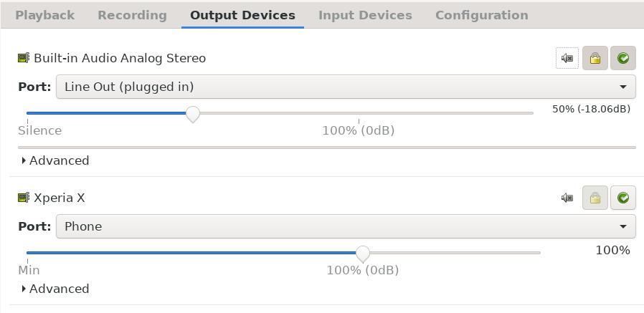Image resolution: width=644 pixels, height=313 pixels.
Task: Open the Phone port dropdown
Action: 346,226
